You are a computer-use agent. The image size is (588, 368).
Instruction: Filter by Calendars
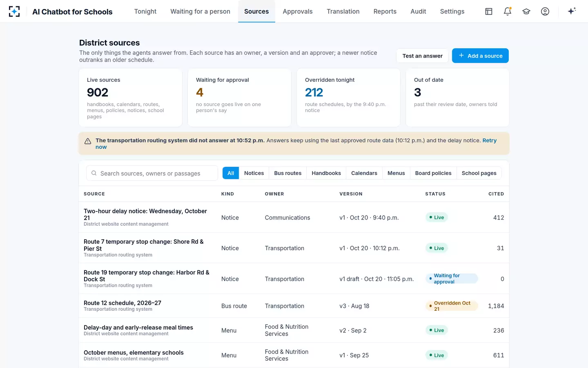(x=364, y=173)
